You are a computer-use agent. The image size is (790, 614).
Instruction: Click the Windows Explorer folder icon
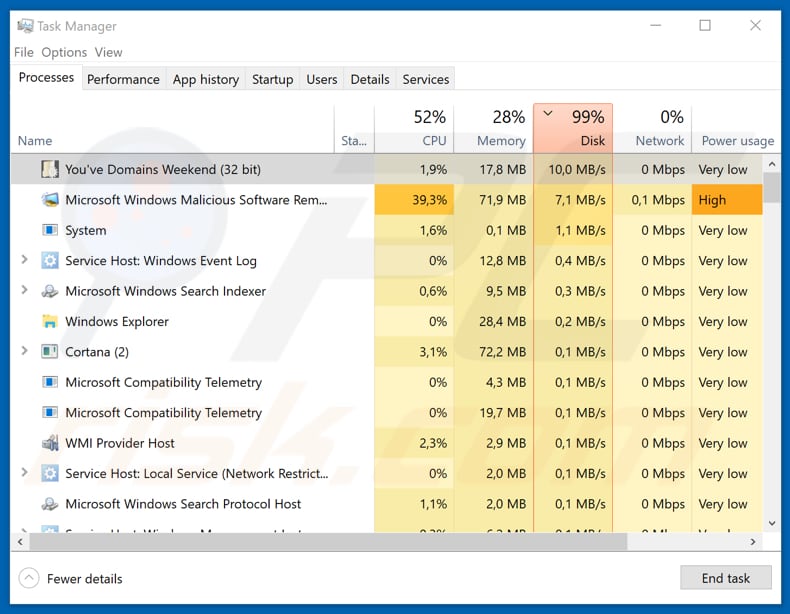point(49,321)
